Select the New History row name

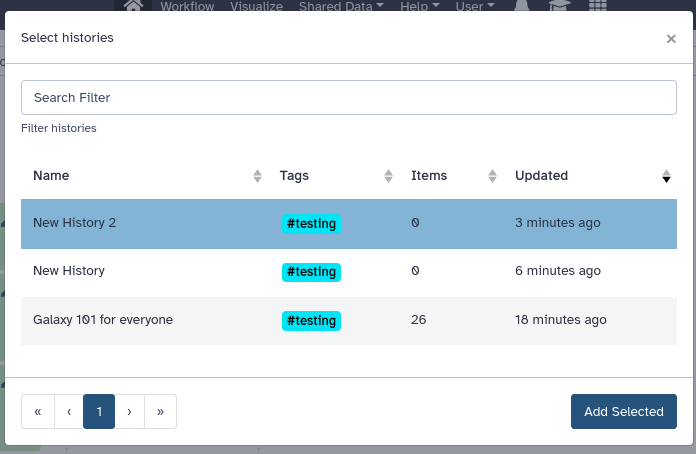pyautogui.click(x=69, y=271)
